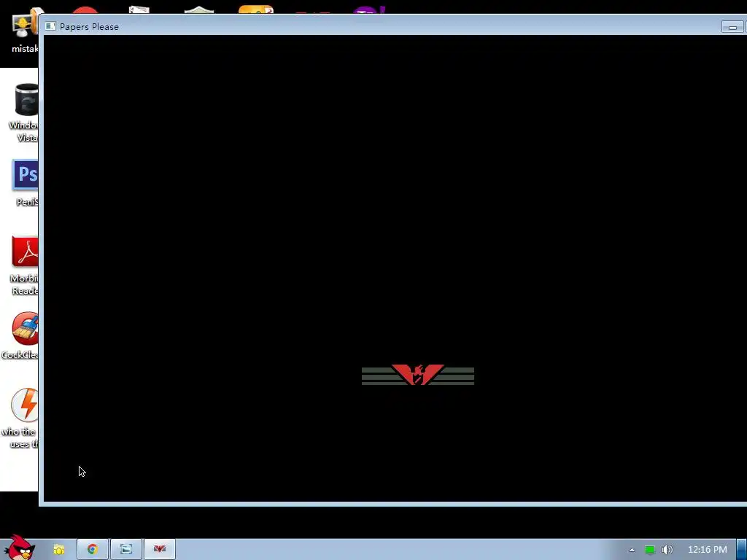Click the Arstotzka eagle logo in Papers Please
The height and width of the screenshot is (560, 747).
tap(418, 375)
